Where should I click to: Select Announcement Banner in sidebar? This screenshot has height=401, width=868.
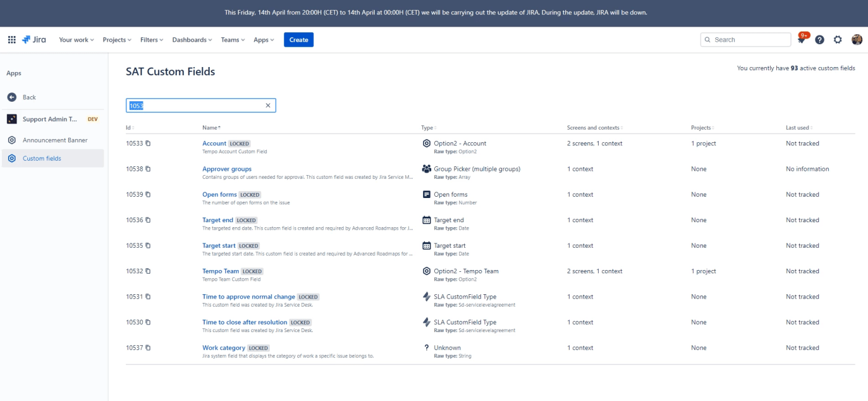[55, 140]
